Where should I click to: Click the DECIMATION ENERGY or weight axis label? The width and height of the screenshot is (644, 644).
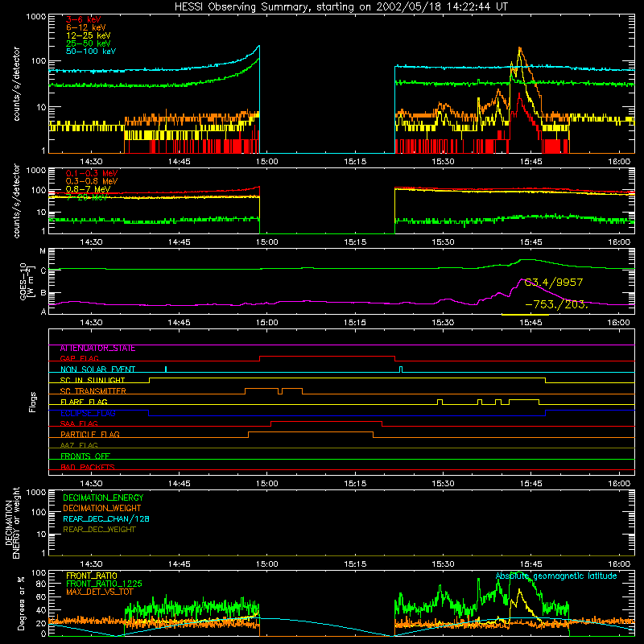[x=12, y=523]
